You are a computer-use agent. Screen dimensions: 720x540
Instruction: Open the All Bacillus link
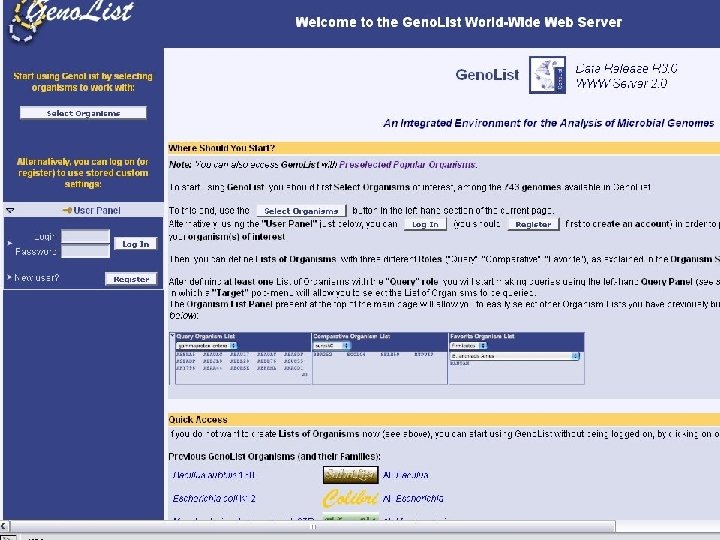click(405, 475)
